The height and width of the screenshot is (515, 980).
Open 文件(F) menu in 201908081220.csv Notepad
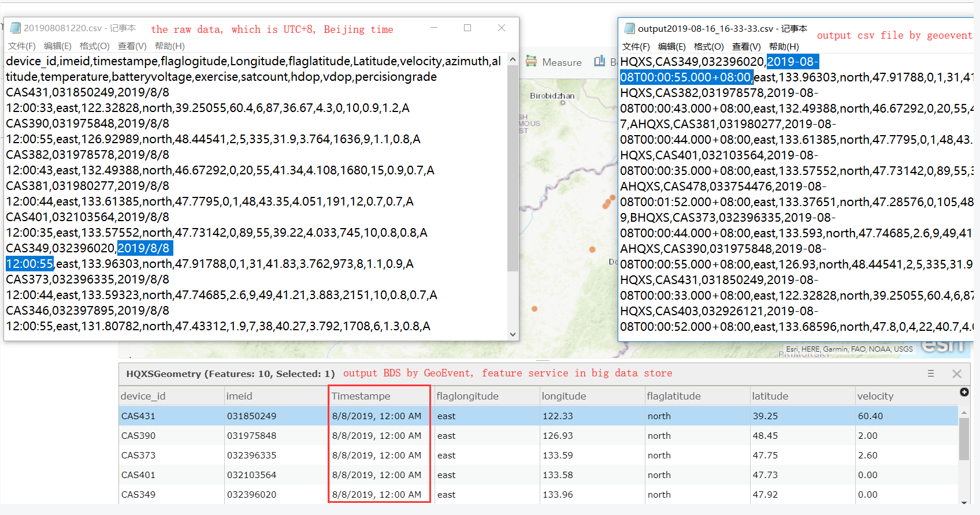22,46
